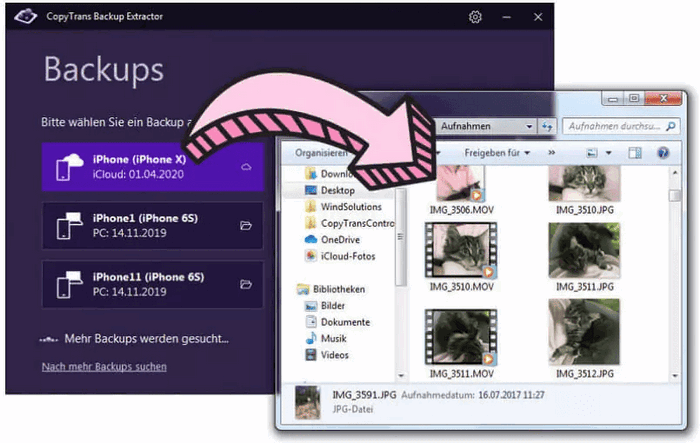Select the iPhone11 (iPhone 6S) backup

click(x=153, y=284)
